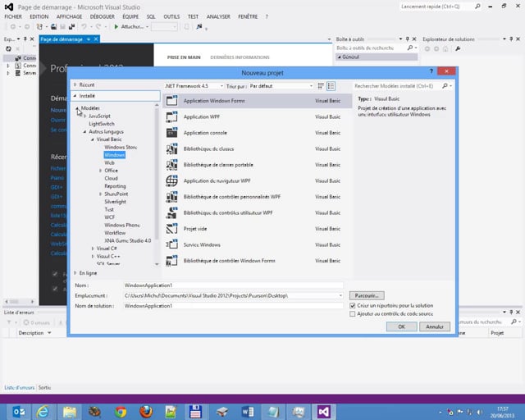Open the OUTILS menu

point(171,16)
